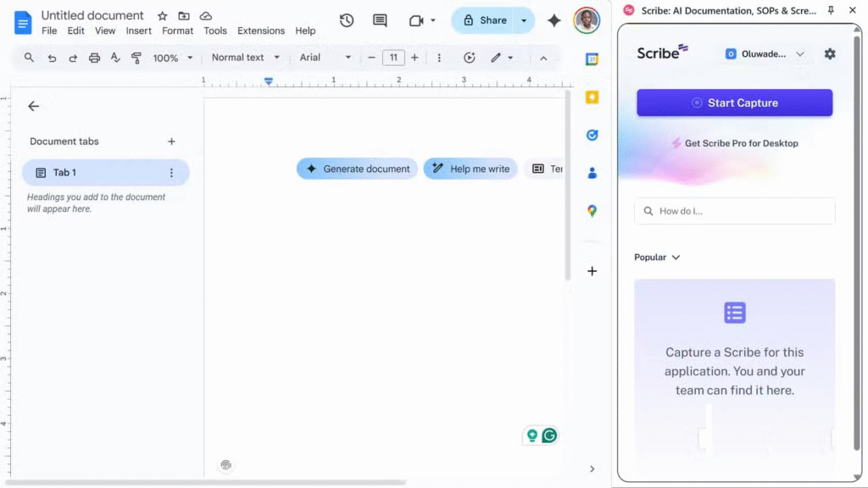The height and width of the screenshot is (488, 868).
Task: Click the Start Capture button
Action: point(734,103)
